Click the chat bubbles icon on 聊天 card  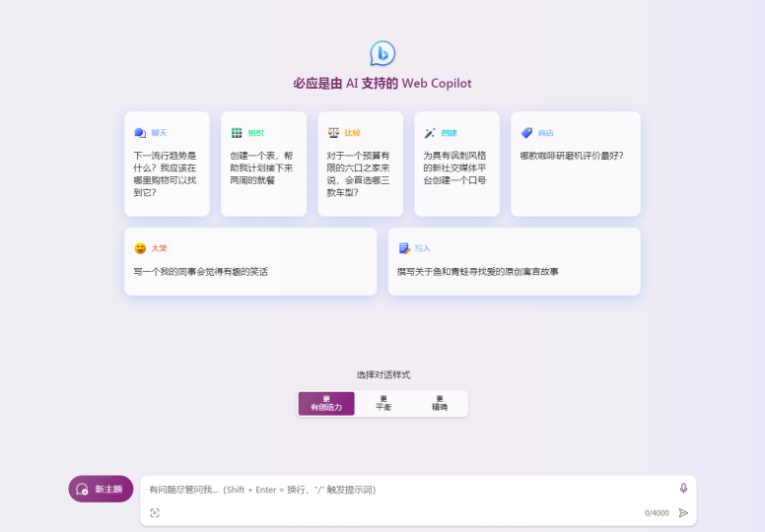click(x=140, y=133)
